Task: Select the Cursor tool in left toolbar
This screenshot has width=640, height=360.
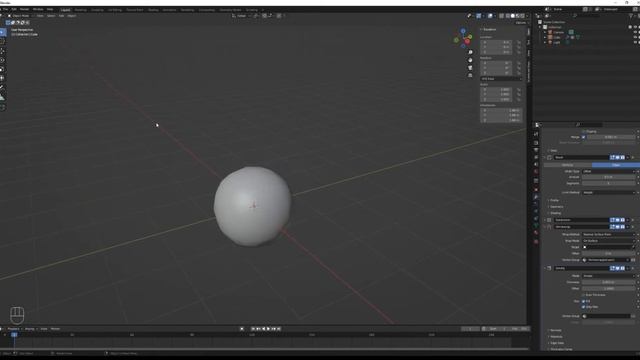Action: click(x=2, y=41)
